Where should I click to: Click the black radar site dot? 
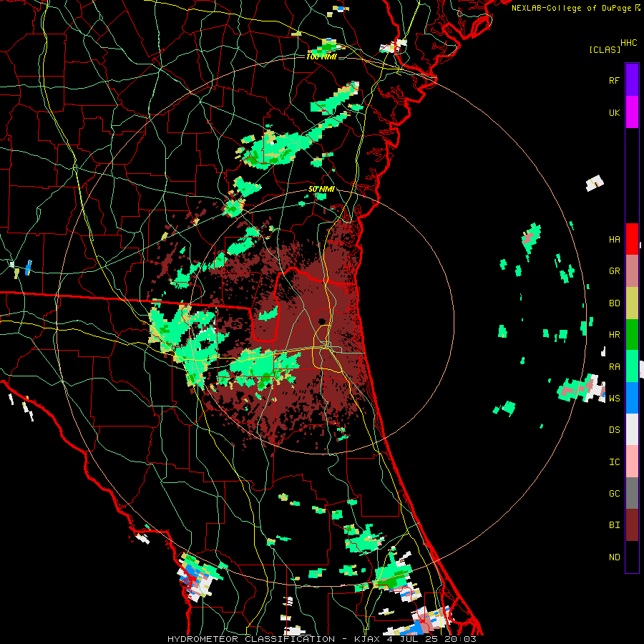pos(321,321)
